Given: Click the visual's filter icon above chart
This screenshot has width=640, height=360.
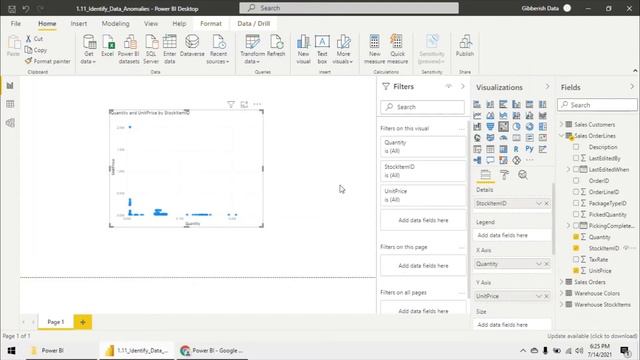Looking at the screenshot, I should tap(231, 104).
